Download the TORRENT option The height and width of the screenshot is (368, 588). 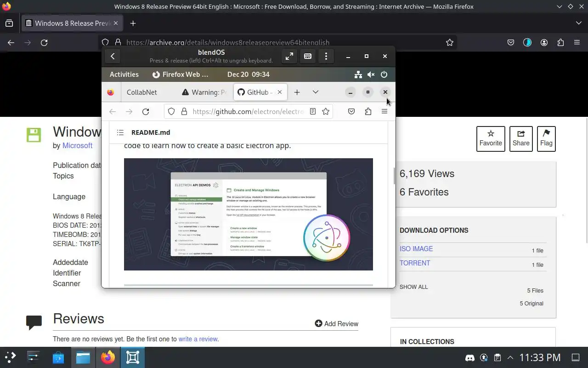click(415, 263)
